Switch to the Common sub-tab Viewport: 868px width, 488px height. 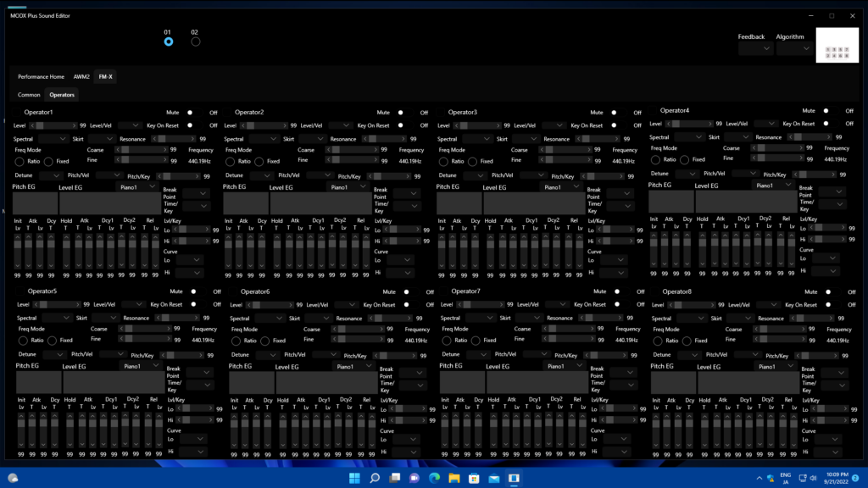pos(29,95)
